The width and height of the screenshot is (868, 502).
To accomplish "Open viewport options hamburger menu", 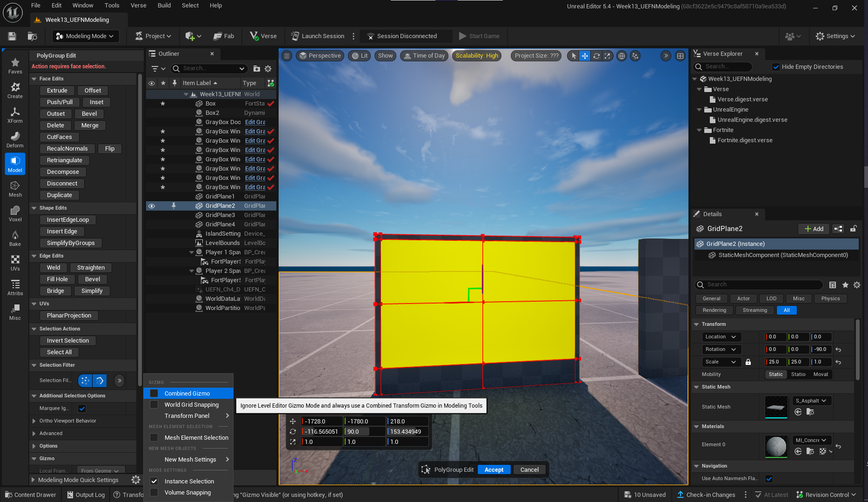I will point(287,56).
